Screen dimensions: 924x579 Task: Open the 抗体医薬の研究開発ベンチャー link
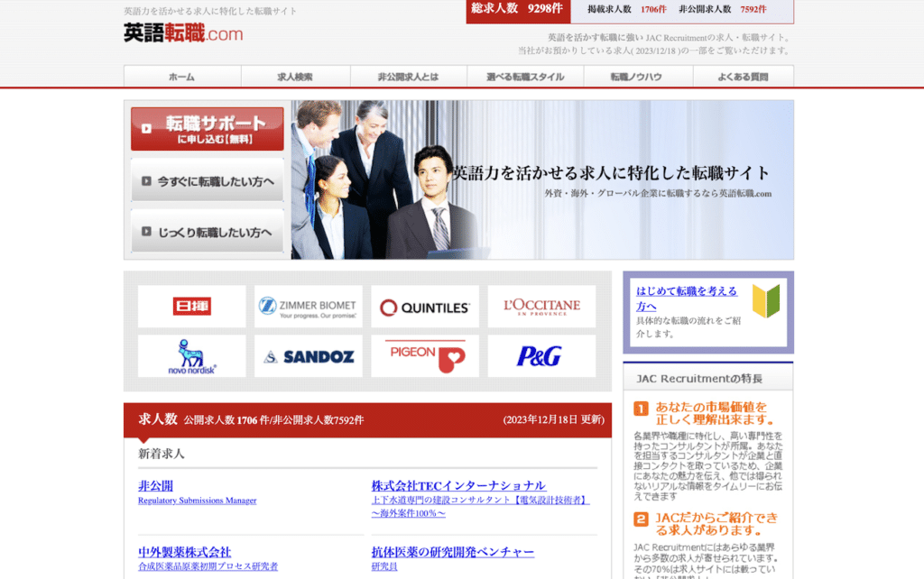[x=453, y=552]
